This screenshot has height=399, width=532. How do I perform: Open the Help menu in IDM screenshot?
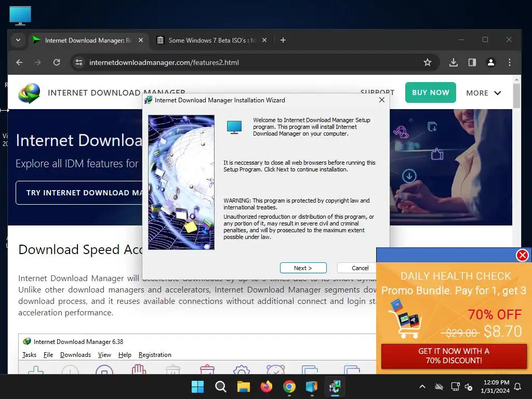(125, 354)
